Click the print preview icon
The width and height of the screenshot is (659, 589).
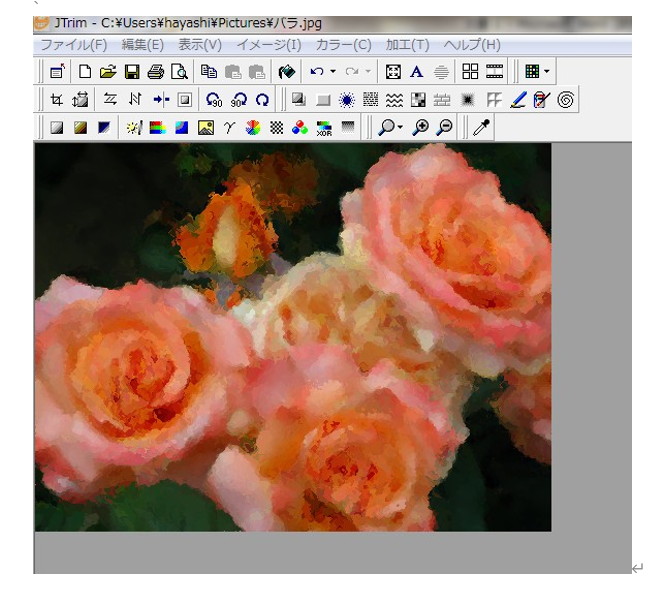click(179, 72)
